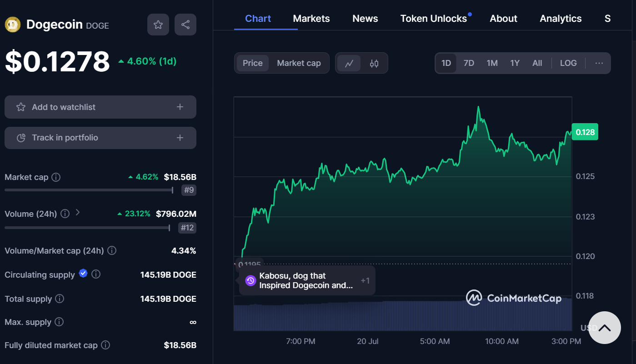Click the +1 more news badge

(x=365, y=281)
